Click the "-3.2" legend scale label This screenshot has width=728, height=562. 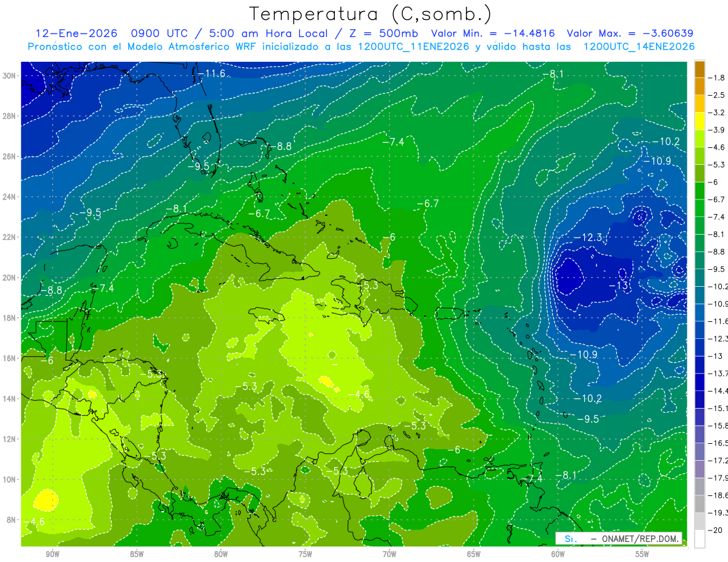(716, 112)
